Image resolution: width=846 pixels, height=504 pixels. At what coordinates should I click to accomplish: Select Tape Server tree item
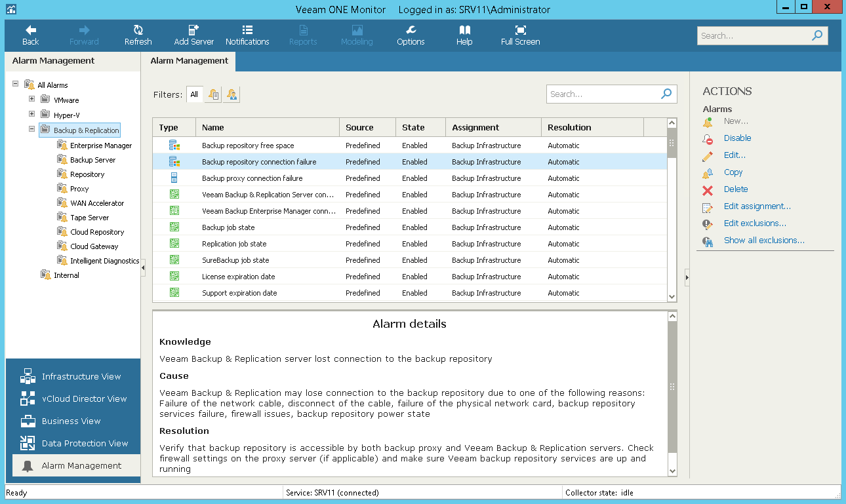click(90, 218)
